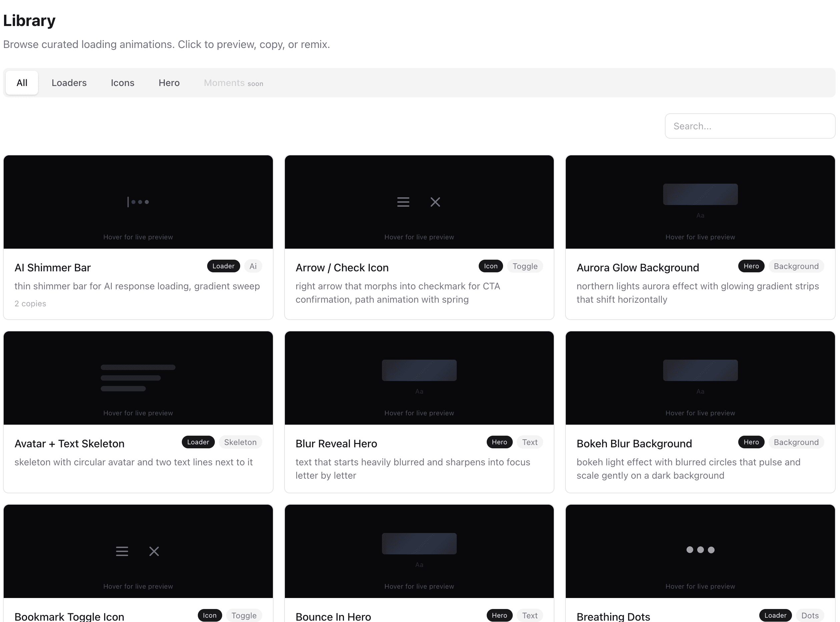Click the Bokeh Blur Background title
Image resolution: width=840 pixels, height=622 pixels.
pyautogui.click(x=634, y=444)
